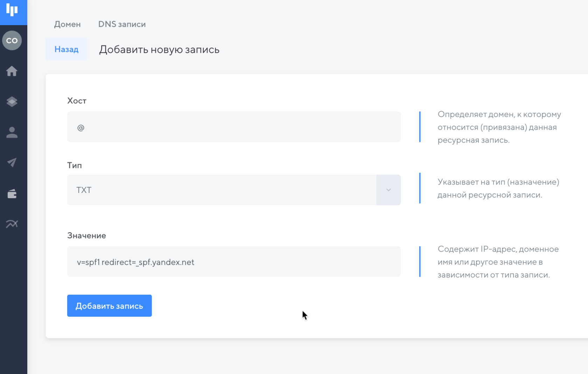Click the Тип field label
Screen dimensions: 588x374
point(75,165)
